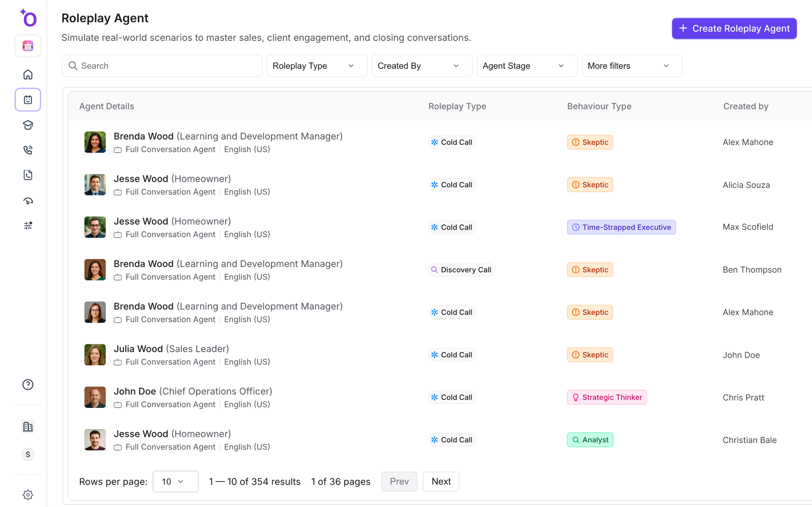Image resolution: width=812 pixels, height=507 pixels.
Task: Open the organization building icon
Action: point(28,426)
